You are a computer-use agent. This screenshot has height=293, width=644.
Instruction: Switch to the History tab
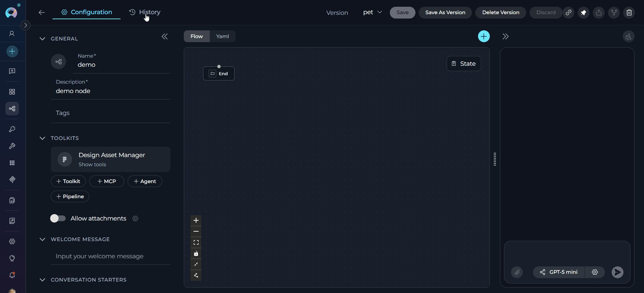point(145,12)
